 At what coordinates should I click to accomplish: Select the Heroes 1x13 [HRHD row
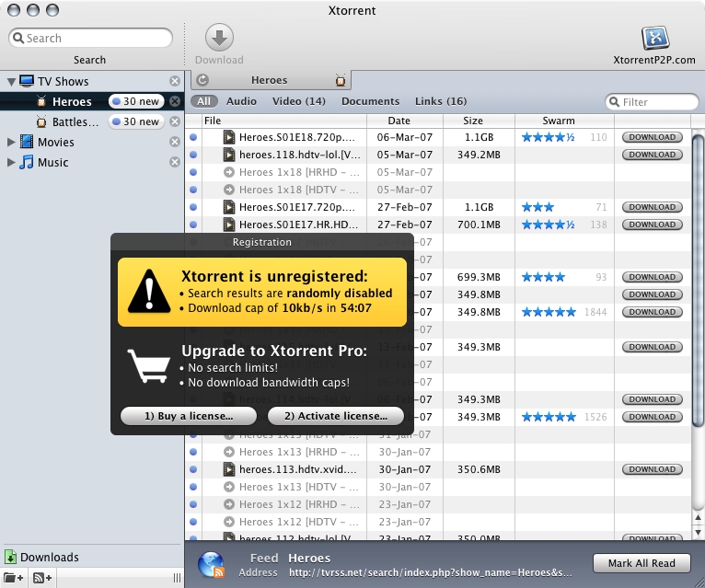point(437,452)
